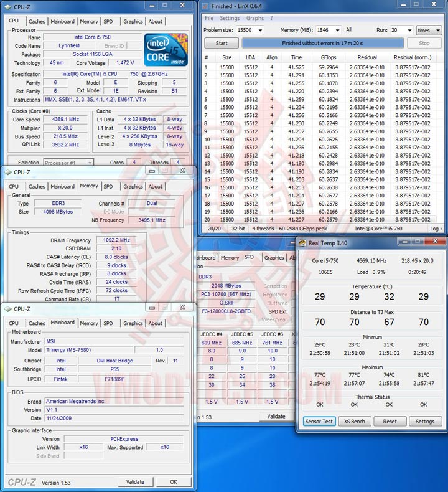The height and width of the screenshot is (492, 448).
Task: Select LinX result row with 59.7964 GFlops
Action: click(319, 67)
